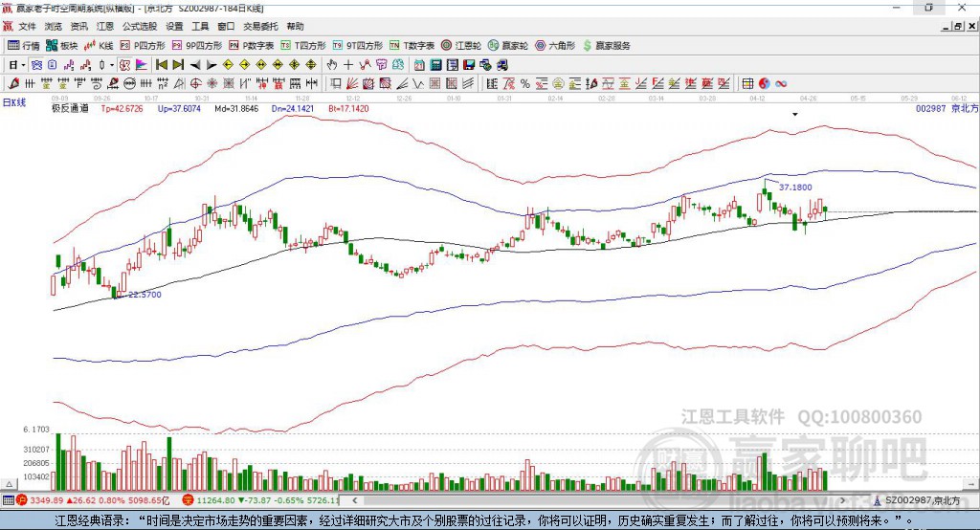Open the 窗口 menu
The image size is (980, 530).
[x=226, y=26]
